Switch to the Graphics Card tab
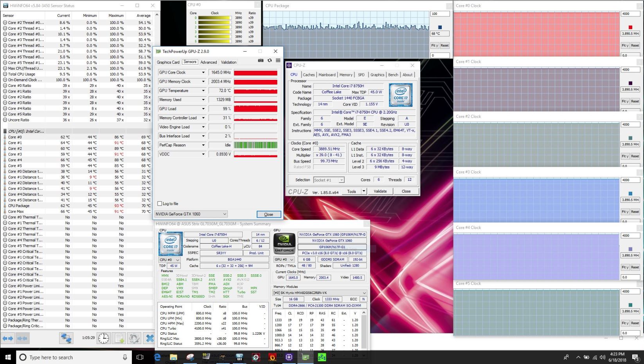This screenshot has width=644, height=364. [168, 62]
